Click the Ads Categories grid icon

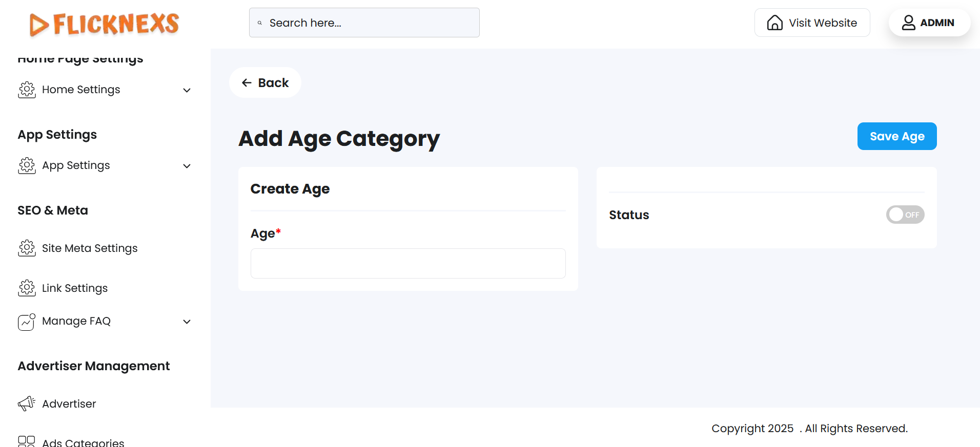pyautogui.click(x=27, y=441)
